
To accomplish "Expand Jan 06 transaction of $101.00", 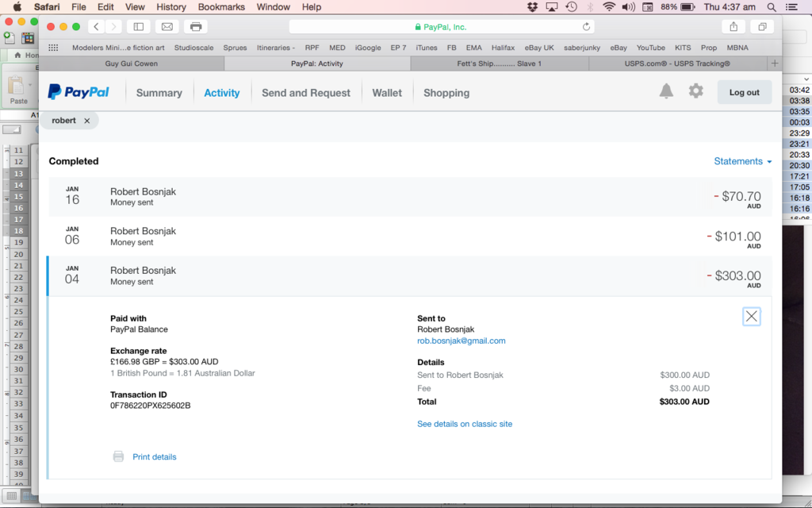I will pos(410,237).
